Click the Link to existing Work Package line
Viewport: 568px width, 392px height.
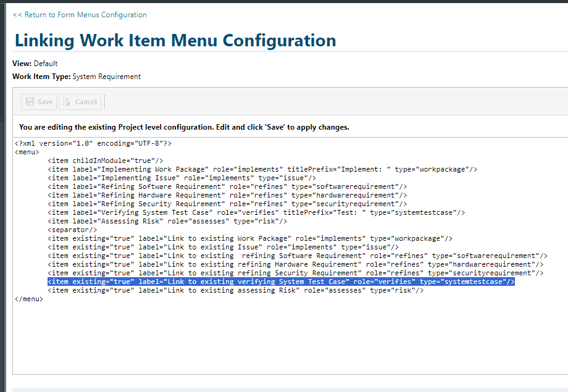click(x=250, y=238)
